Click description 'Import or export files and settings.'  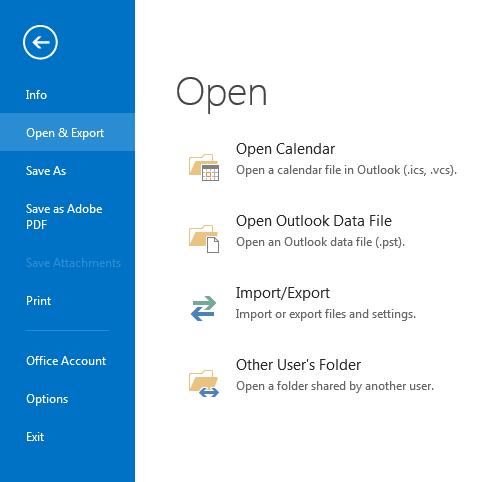coord(326,314)
